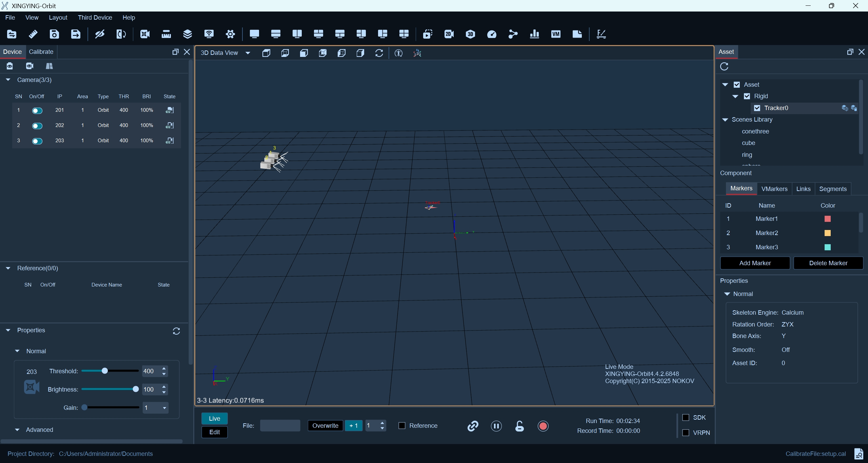868x463 pixels.
Task: Switch to Edit mode
Action: [215, 432]
